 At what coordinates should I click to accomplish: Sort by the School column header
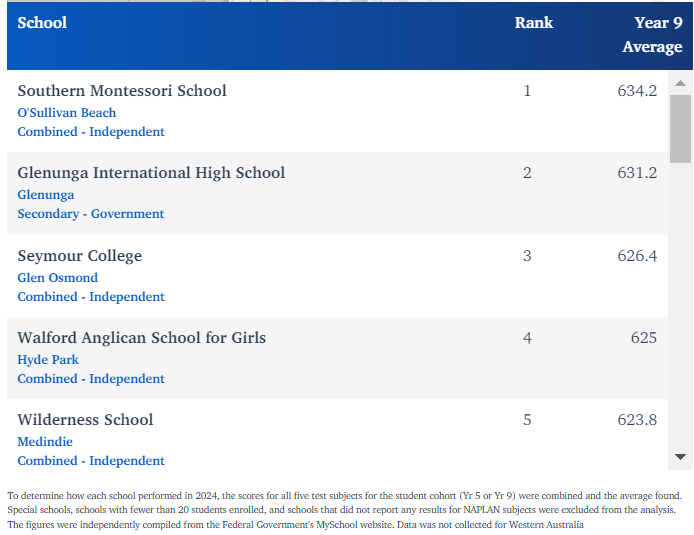[x=42, y=22]
